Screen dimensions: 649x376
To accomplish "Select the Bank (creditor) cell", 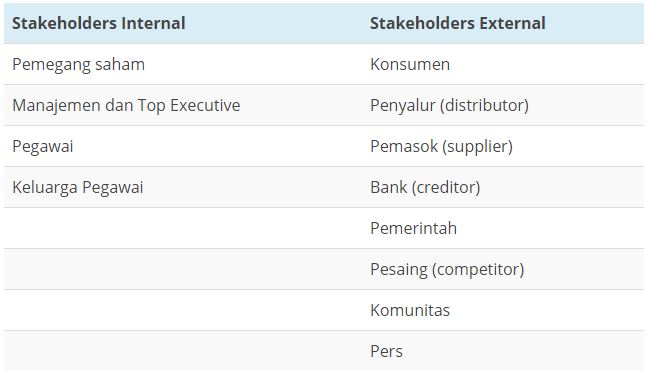I will (x=503, y=187).
